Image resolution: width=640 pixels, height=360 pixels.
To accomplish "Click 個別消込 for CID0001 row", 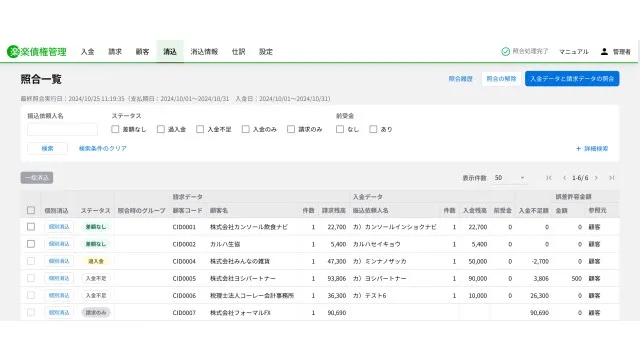I will (x=59, y=227).
